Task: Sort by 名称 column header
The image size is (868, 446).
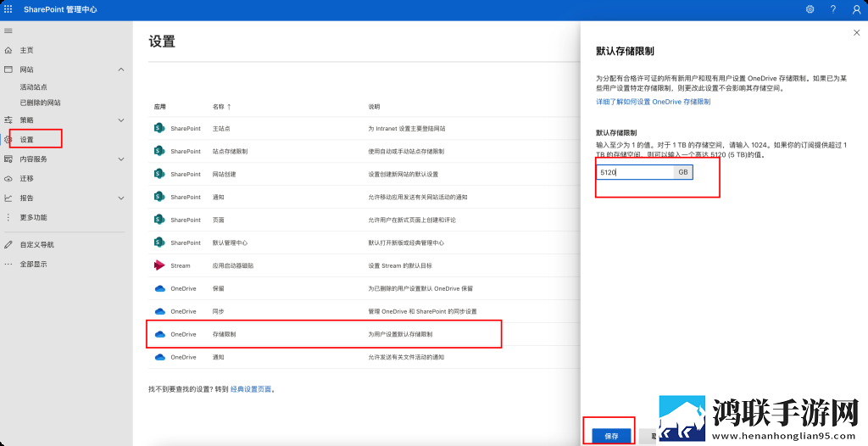Action: click(x=221, y=106)
